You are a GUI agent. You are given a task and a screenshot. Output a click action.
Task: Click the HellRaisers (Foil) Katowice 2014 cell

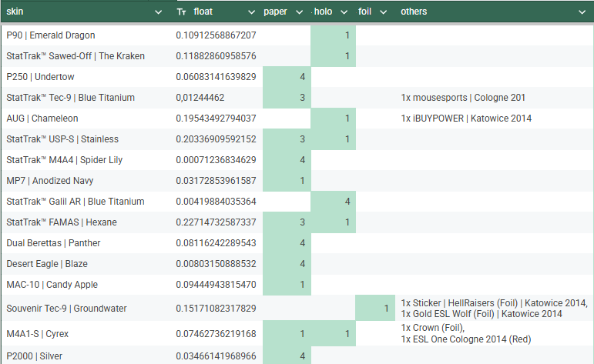point(495,309)
